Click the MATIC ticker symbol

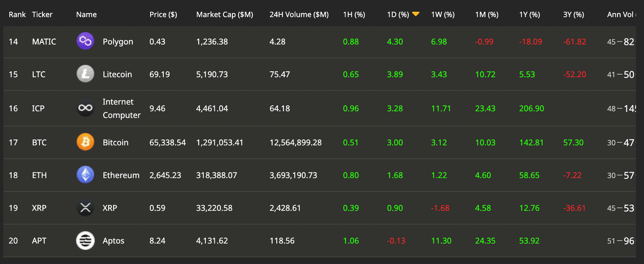coord(44,42)
